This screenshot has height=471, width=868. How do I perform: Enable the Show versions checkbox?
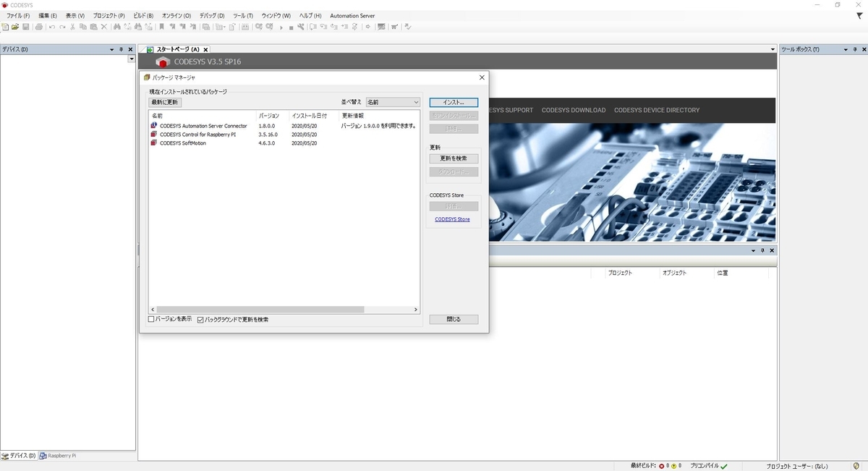(x=151, y=319)
